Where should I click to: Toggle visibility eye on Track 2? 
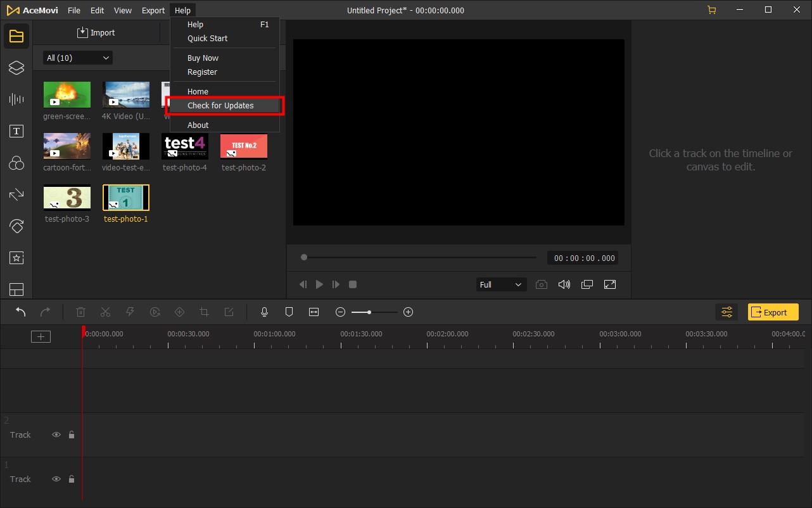tap(56, 435)
